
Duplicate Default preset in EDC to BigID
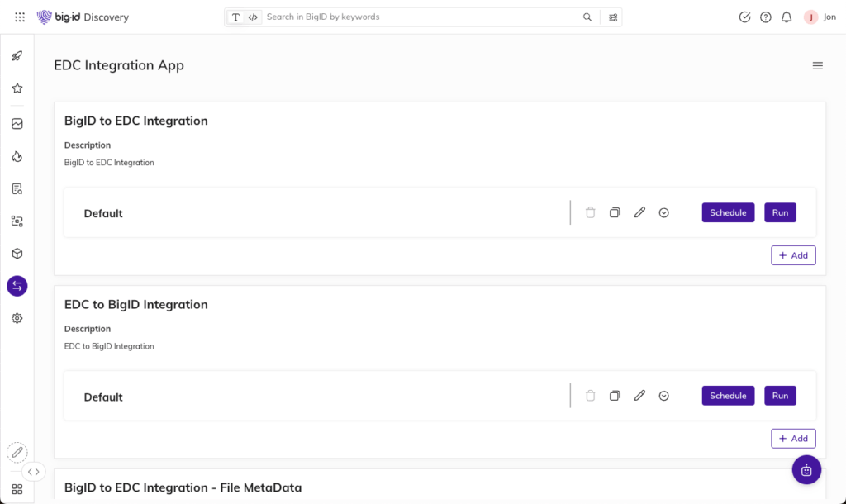tap(615, 396)
